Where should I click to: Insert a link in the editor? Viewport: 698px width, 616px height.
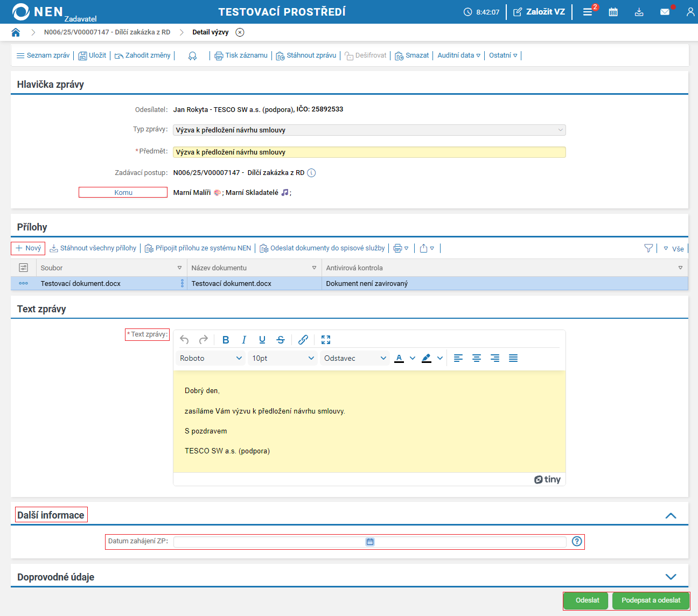pyautogui.click(x=303, y=340)
